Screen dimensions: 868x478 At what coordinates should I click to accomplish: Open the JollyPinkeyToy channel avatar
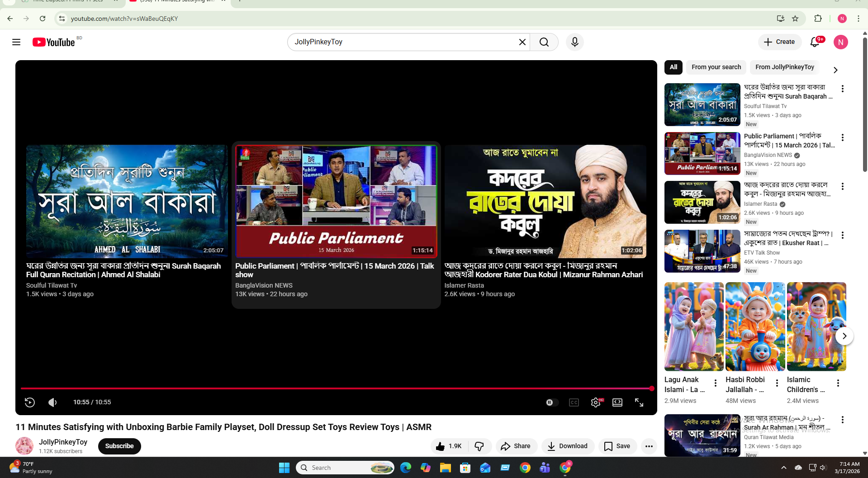[24, 446]
